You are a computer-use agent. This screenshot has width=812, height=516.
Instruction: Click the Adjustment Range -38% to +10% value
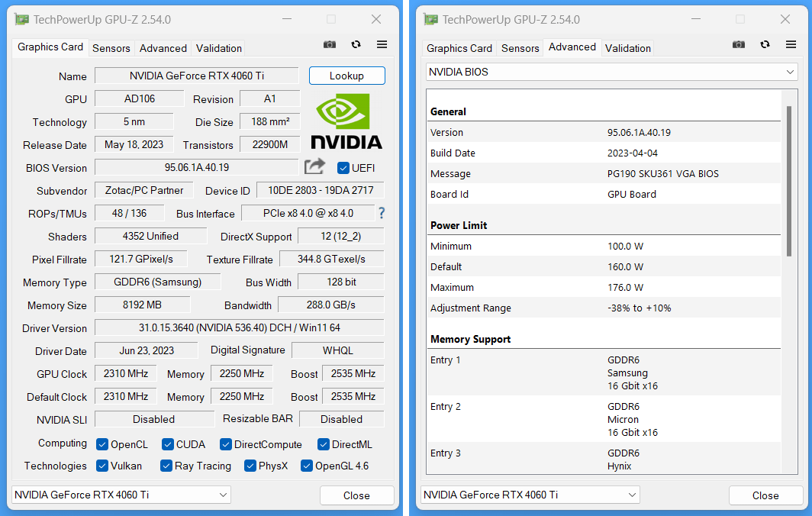tap(639, 308)
